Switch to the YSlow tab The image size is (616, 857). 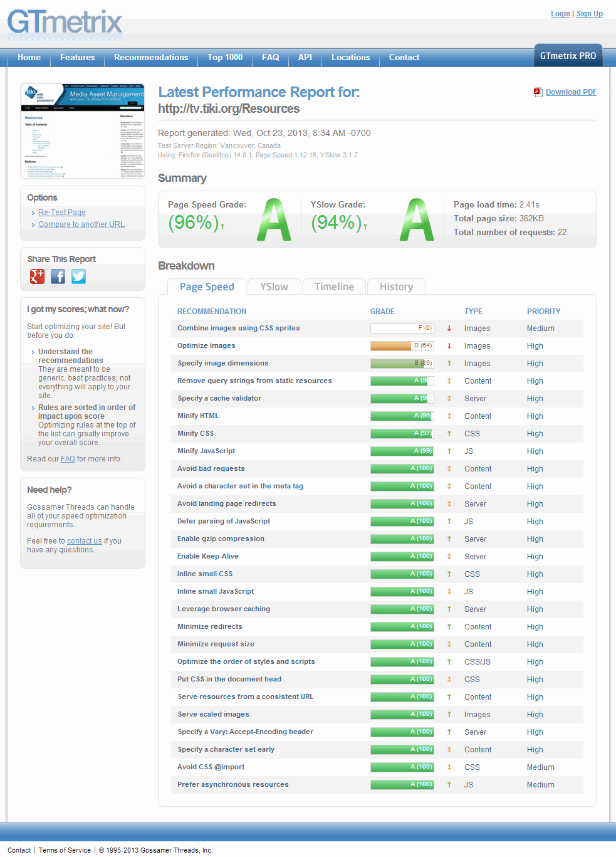274,287
